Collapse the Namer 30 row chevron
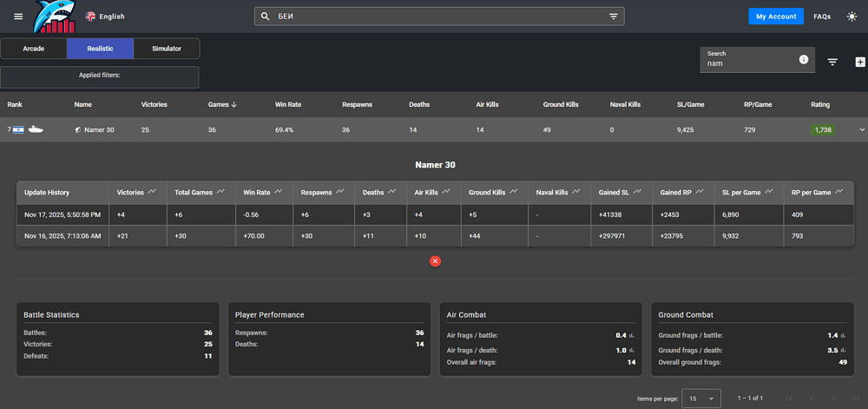 (861, 129)
